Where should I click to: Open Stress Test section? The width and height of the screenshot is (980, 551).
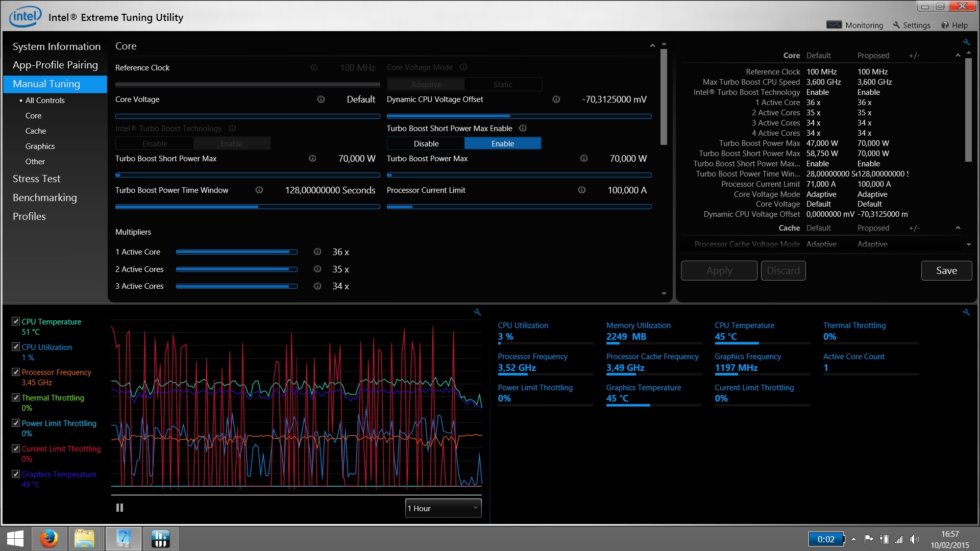(x=36, y=179)
